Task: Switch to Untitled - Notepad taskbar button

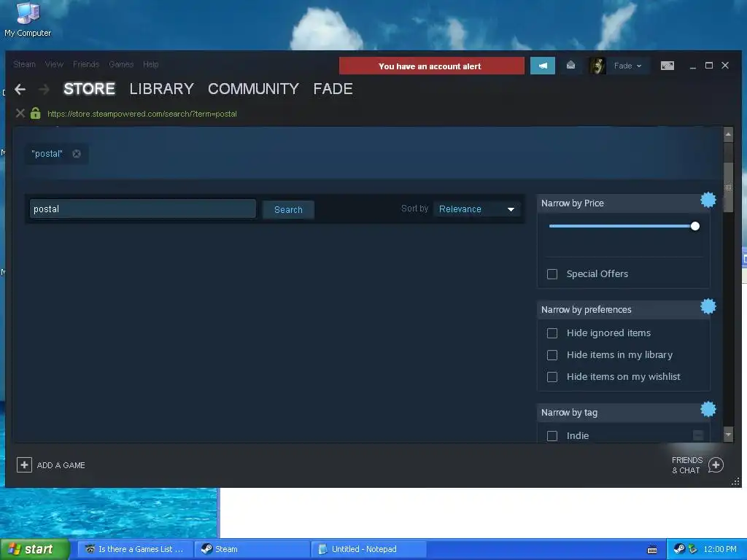Action: (x=368, y=549)
